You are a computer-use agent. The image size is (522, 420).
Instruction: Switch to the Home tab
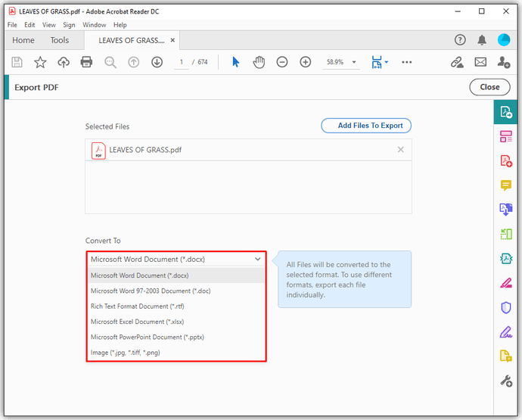[23, 40]
